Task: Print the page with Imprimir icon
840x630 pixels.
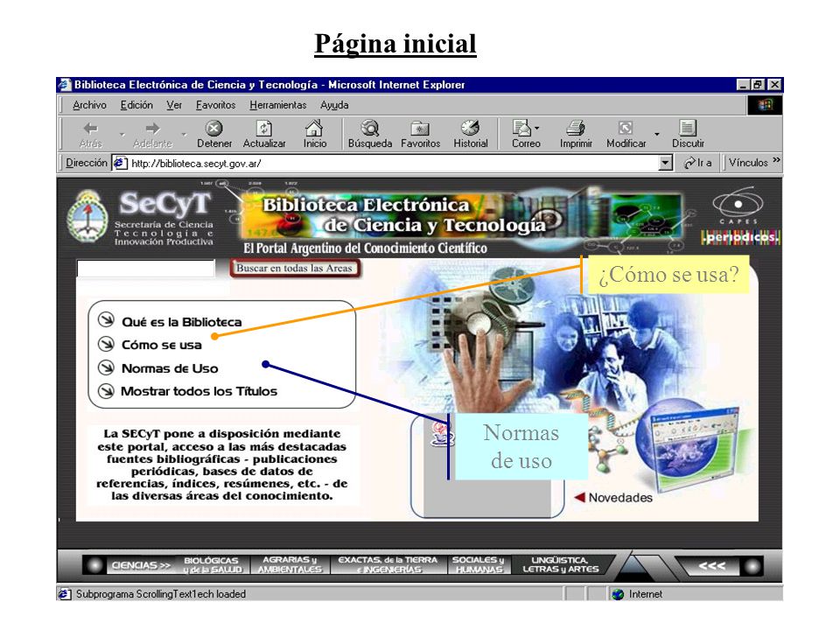Action: pyautogui.click(x=576, y=128)
